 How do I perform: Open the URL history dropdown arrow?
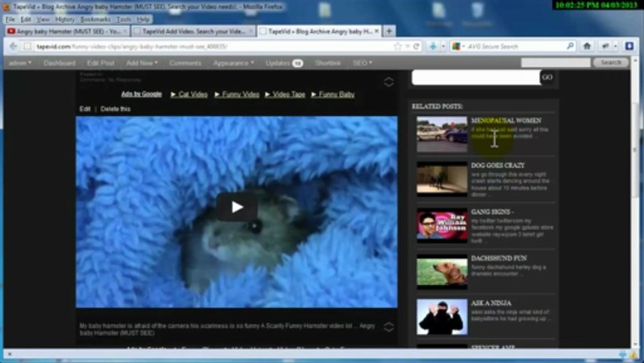pyautogui.click(x=407, y=46)
